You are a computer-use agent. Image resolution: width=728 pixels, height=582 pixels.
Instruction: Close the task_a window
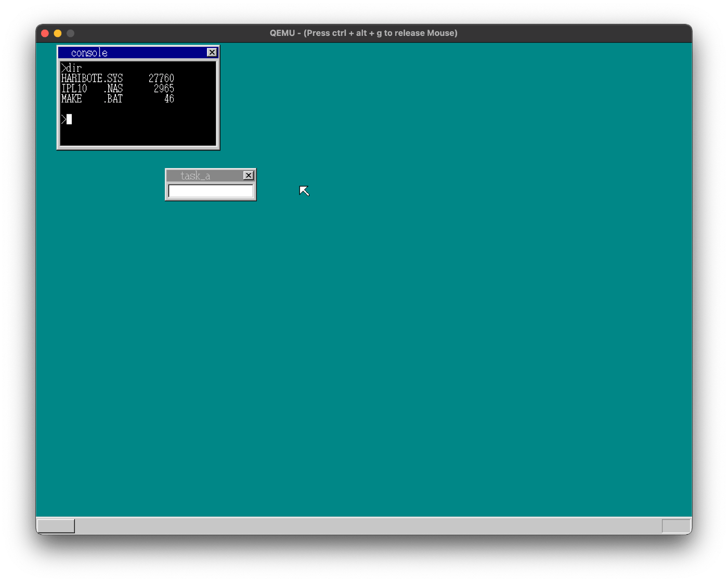[249, 176]
